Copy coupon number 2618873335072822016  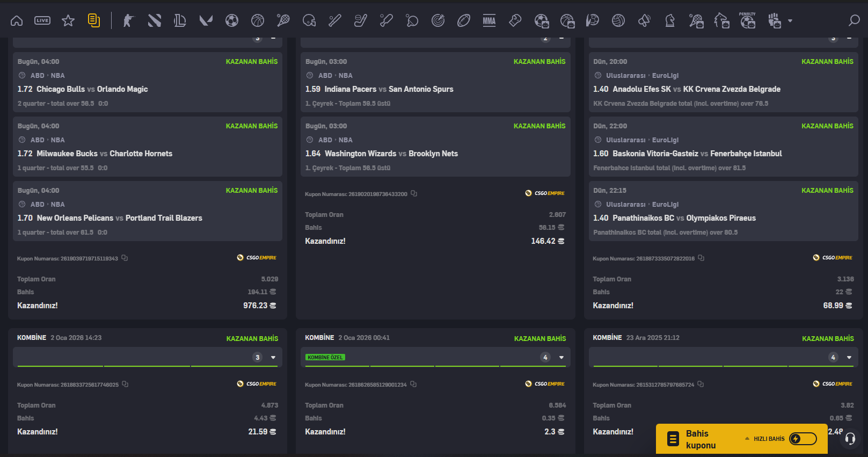pyautogui.click(x=701, y=258)
